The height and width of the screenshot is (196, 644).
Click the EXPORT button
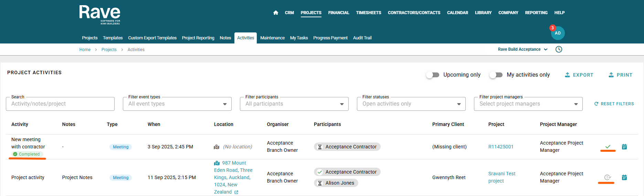pos(579,75)
